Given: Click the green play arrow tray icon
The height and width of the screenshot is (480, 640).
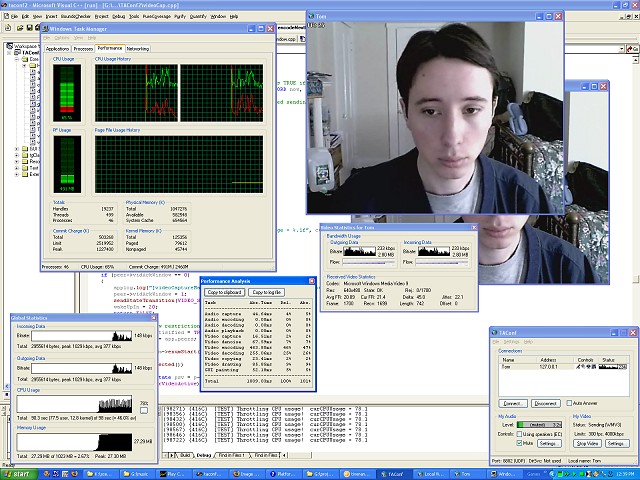Looking at the screenshot, I should coord(575,474).
